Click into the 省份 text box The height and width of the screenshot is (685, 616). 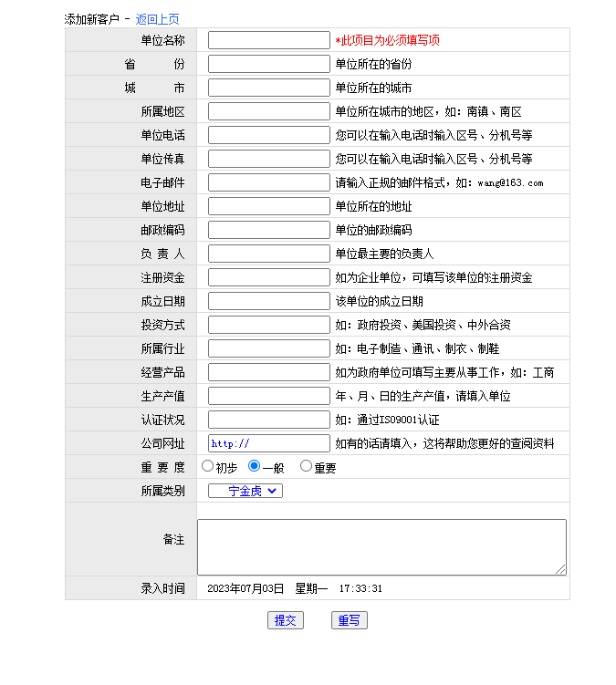[269, 64]
